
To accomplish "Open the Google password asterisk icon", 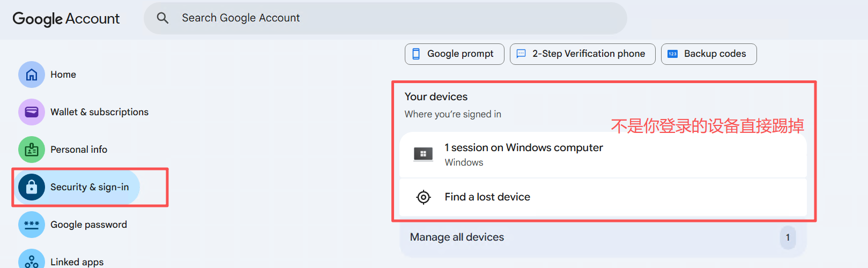I will [32, 225].
